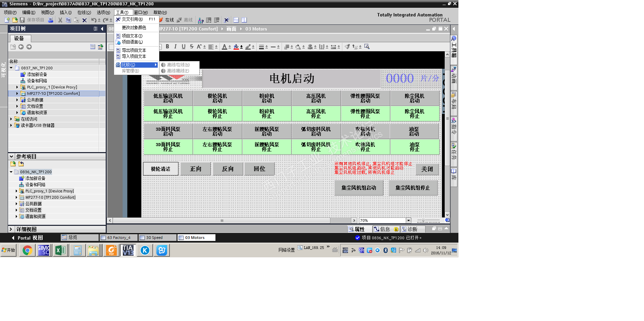Open the zoom percentage dropdown
The height and width of the screenshot is (321, 644).
[x=408, y=220]
